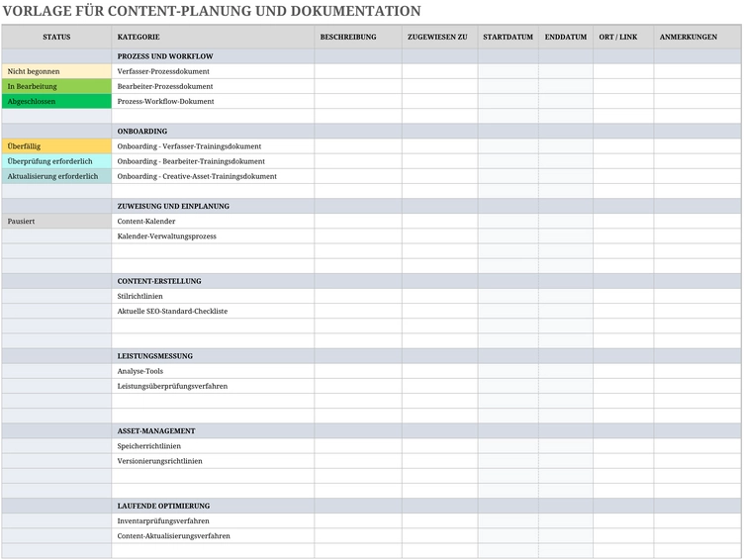Select the Analyse-Tools cell
The width and height of the screenshot is (744, 560).
coord(213,371)
